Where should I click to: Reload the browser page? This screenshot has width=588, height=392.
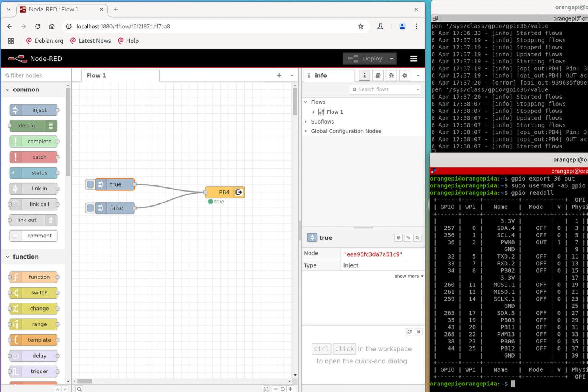click(38, 26)
